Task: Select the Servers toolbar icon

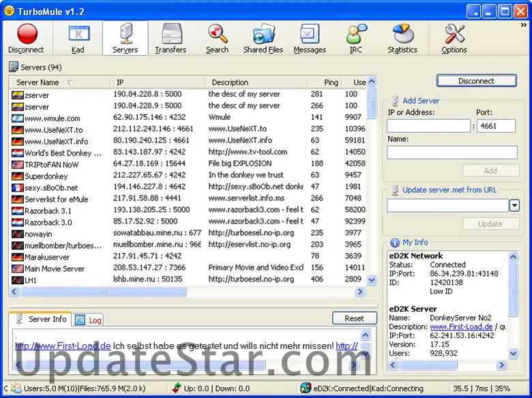Action: point(125,38)
